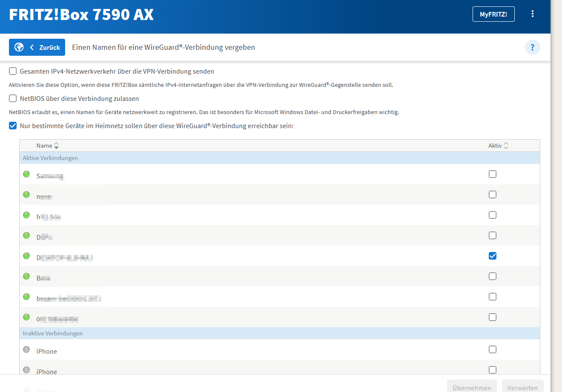This screenshot has height=392, width=562.
Task: Select the Aktive Verbindungen group header
Action: coord(50,158)
